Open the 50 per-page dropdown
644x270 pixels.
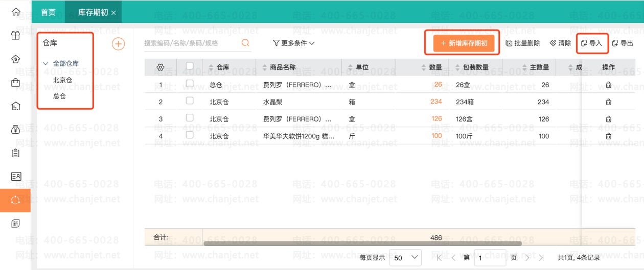coord(405,258)
